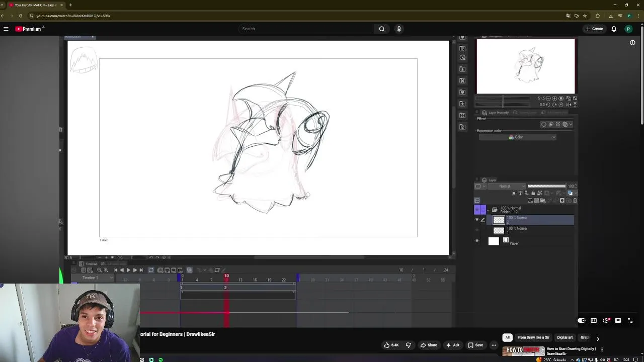Viewport: 644px width, 362px height.
Task: Click the video info card icon
Action: [632, 43]
